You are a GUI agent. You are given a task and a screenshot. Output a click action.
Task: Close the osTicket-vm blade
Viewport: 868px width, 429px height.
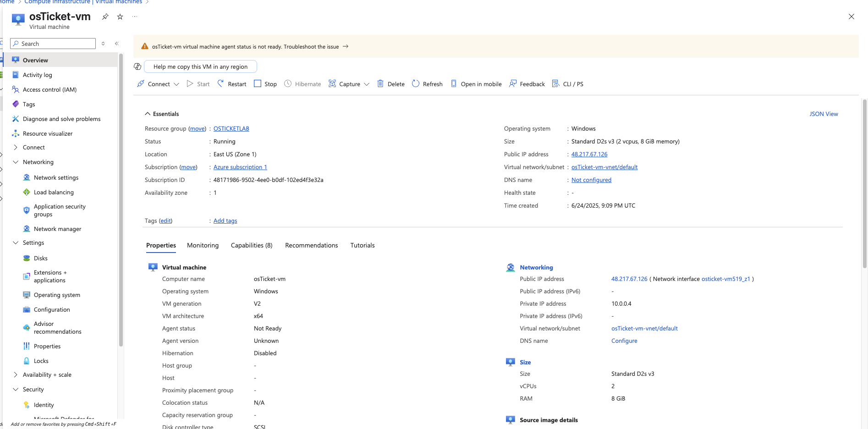tap(852, 16)
